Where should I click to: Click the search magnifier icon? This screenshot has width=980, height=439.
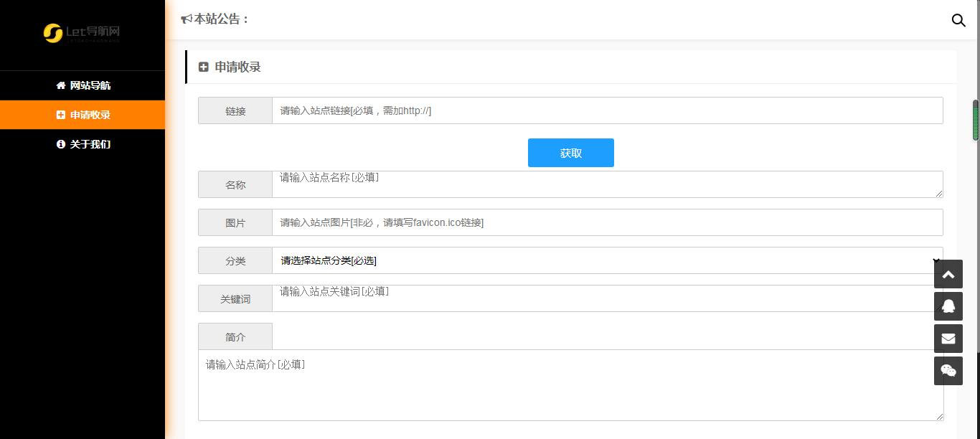click(958, 20)
